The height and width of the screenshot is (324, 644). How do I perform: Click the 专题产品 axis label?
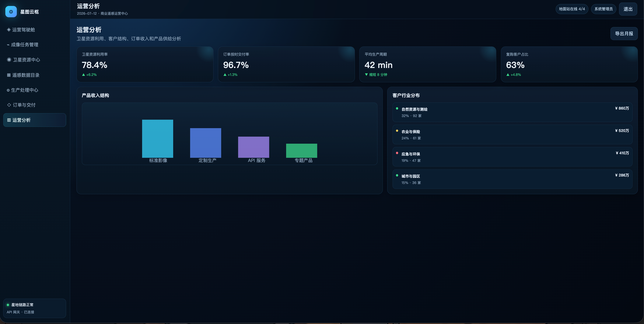[x=303, y=160]
